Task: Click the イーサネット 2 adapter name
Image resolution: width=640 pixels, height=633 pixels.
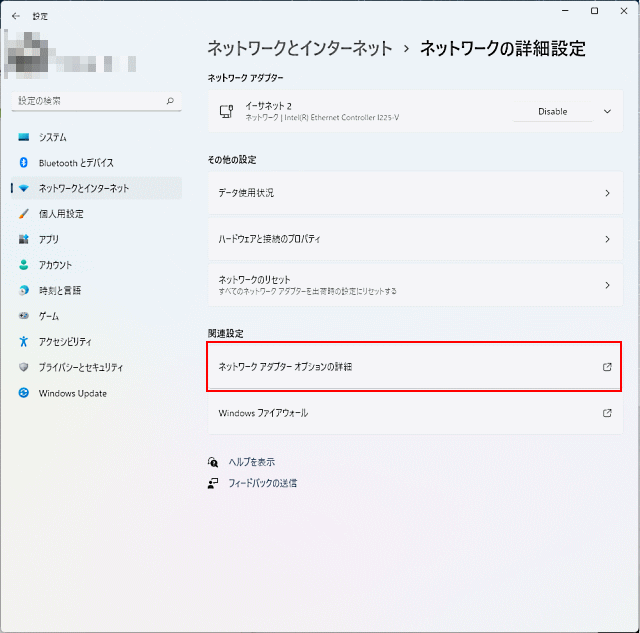Action: (268, 106)
